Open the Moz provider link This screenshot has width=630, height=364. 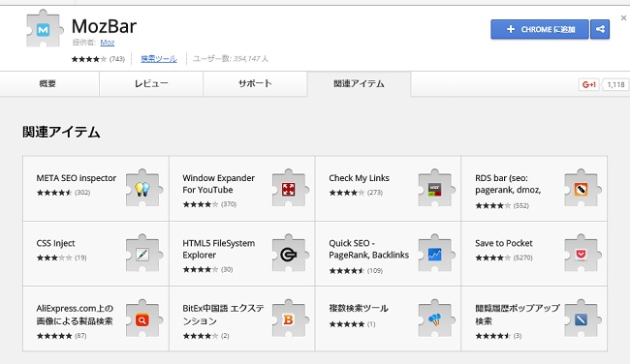click(x=108, y=43)
